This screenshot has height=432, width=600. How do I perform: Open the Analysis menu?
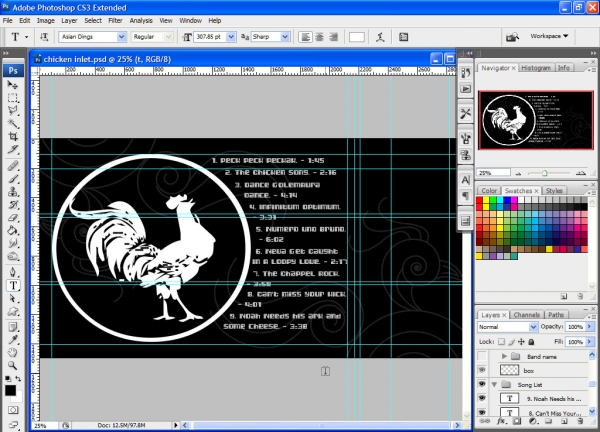point(141,21)
